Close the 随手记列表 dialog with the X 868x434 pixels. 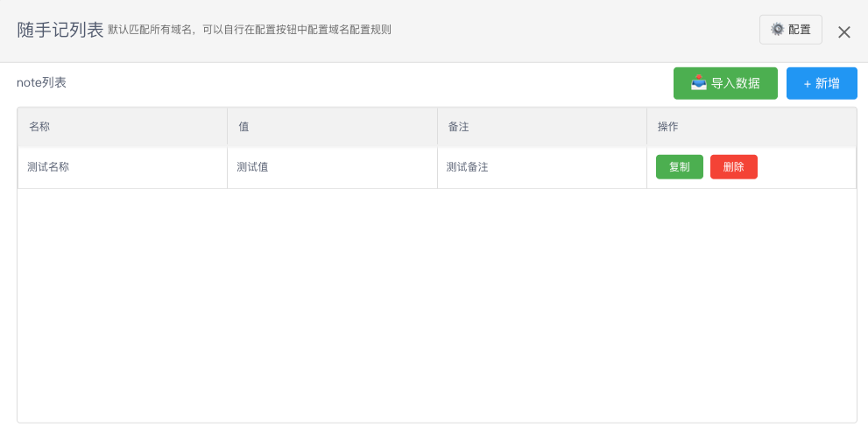click(x=844, y=32)
